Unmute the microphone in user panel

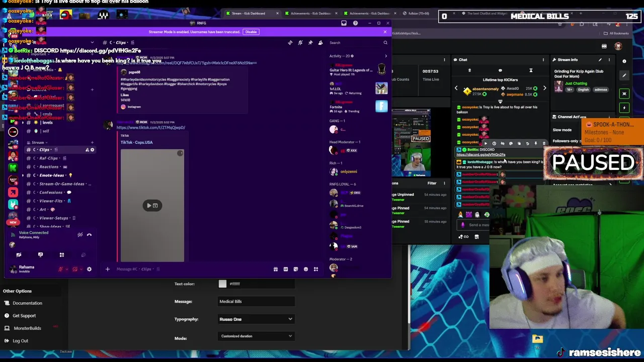tap(61, 269)
